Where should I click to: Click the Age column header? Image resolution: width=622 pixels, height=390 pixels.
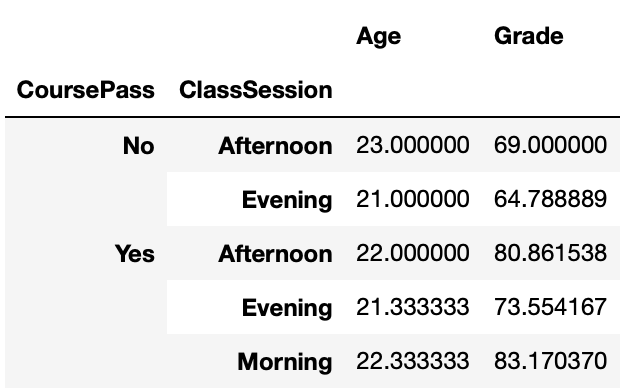click(x=378, y=37)
